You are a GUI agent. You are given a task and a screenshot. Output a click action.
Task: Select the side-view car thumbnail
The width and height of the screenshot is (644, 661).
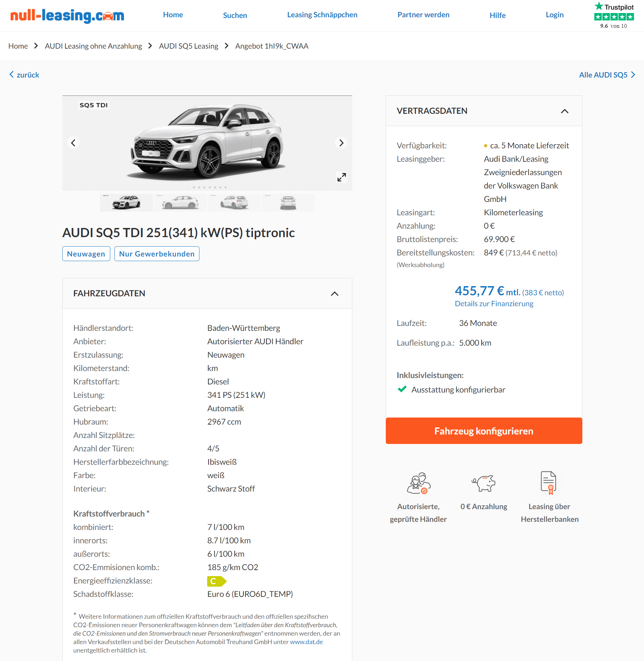(180, 202)
